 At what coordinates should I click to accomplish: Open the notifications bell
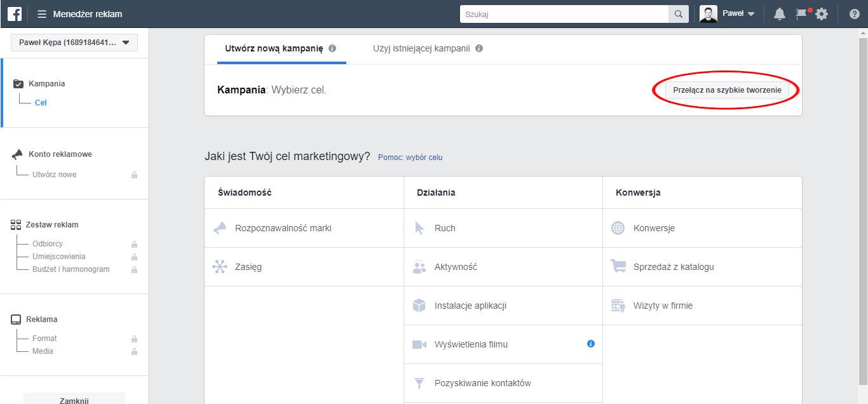pyautogui.click(x=780, y=14)
